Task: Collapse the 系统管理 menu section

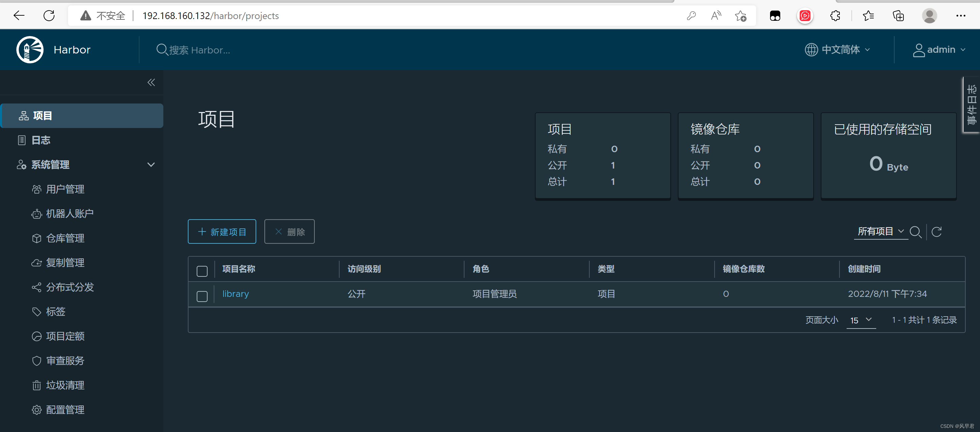Action: pos(151,164)
